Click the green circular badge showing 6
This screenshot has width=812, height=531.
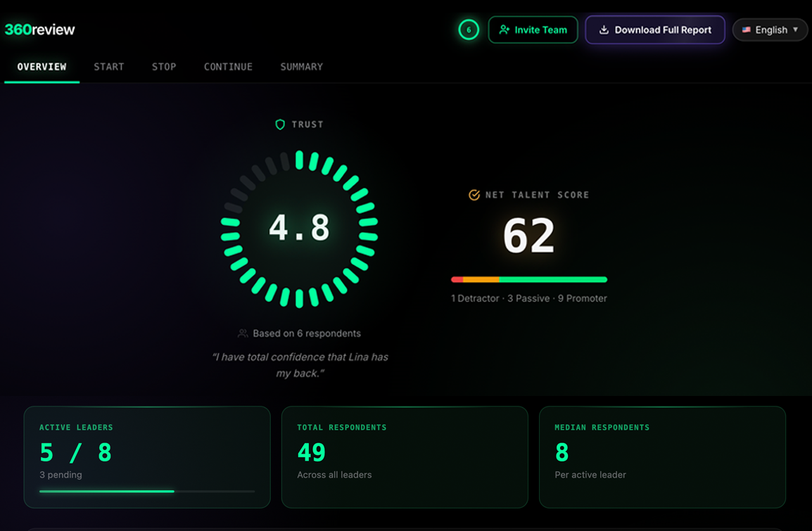(469, 30)
